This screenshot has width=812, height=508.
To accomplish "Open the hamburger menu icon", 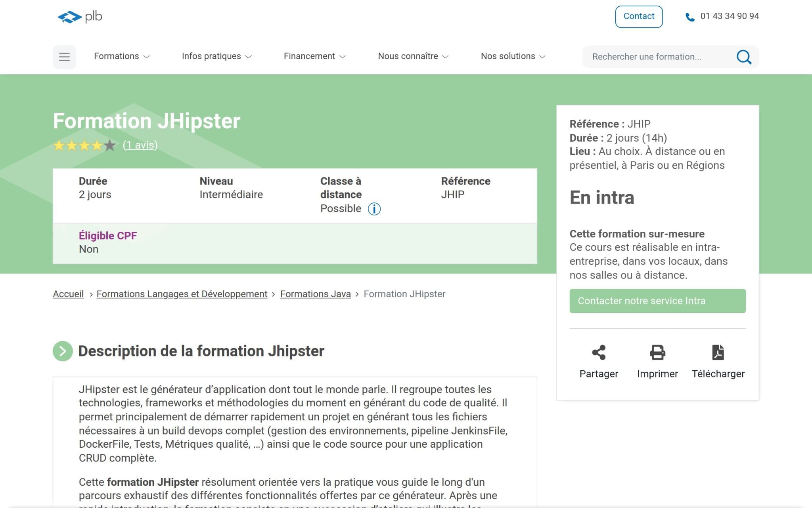I will tap(64, 57).
